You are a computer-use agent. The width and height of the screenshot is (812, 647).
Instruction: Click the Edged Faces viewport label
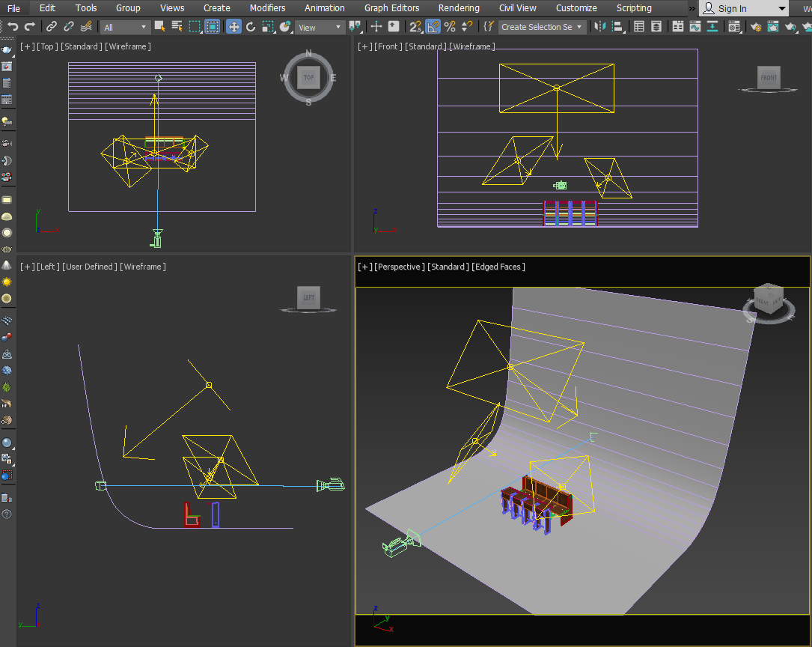click(498, 267)
